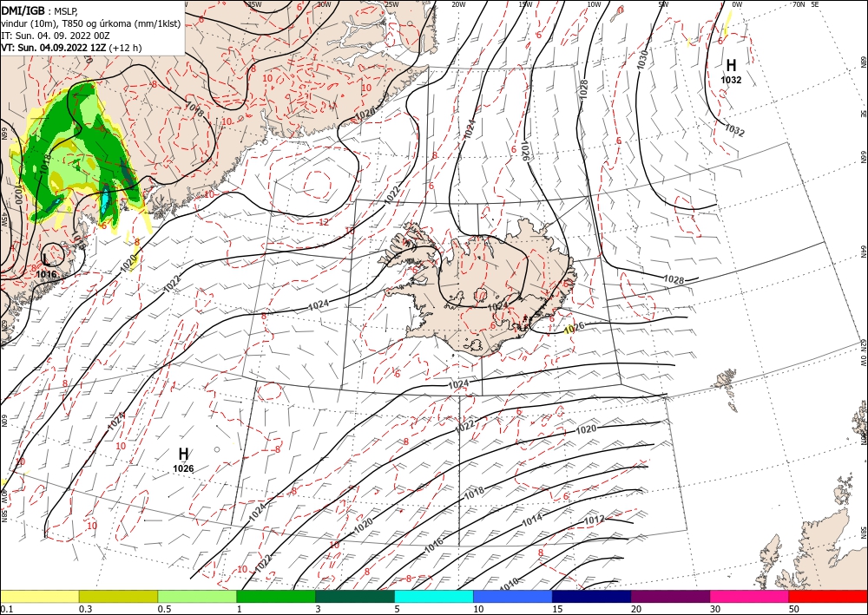The image size is (868, 615).
Task: Click the "1014" isobar label
Action: click(x=532, y=520)
